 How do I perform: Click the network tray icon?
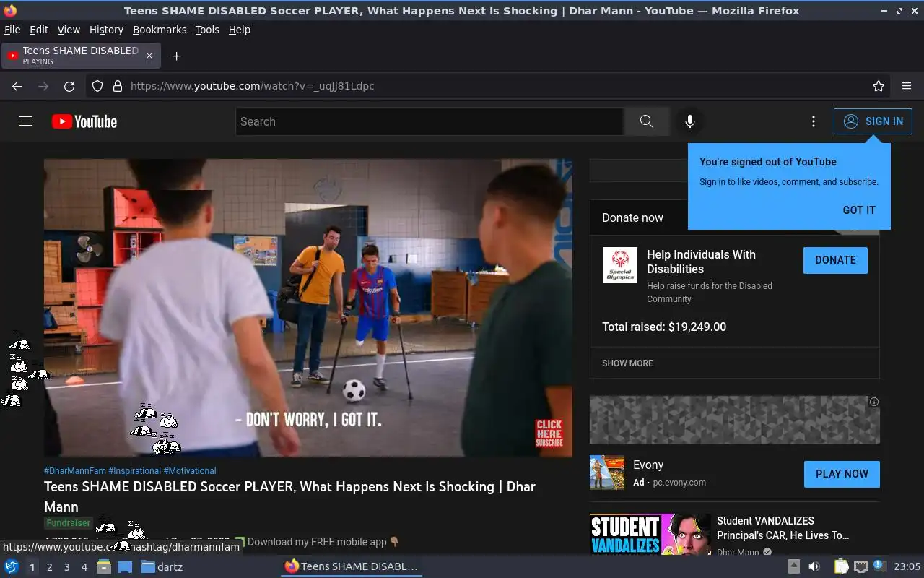860,566
